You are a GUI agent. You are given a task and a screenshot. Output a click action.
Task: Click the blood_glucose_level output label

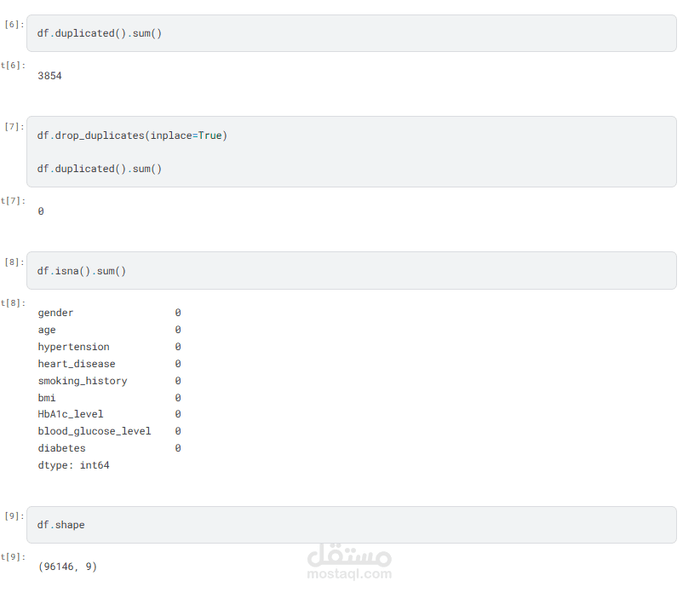coord(95,431)
